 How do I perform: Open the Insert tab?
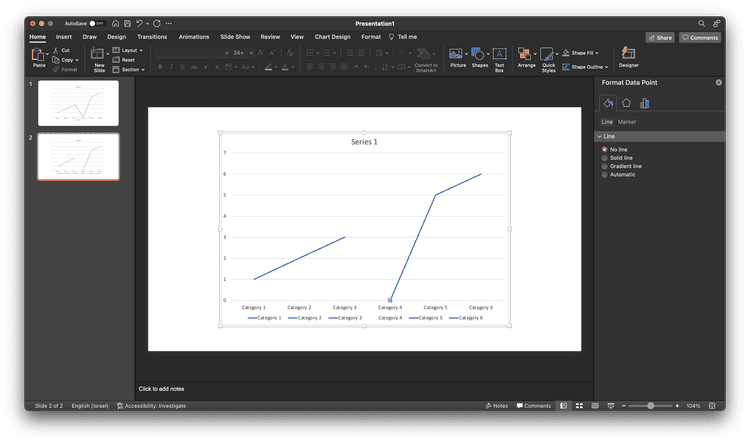point(64,37)
